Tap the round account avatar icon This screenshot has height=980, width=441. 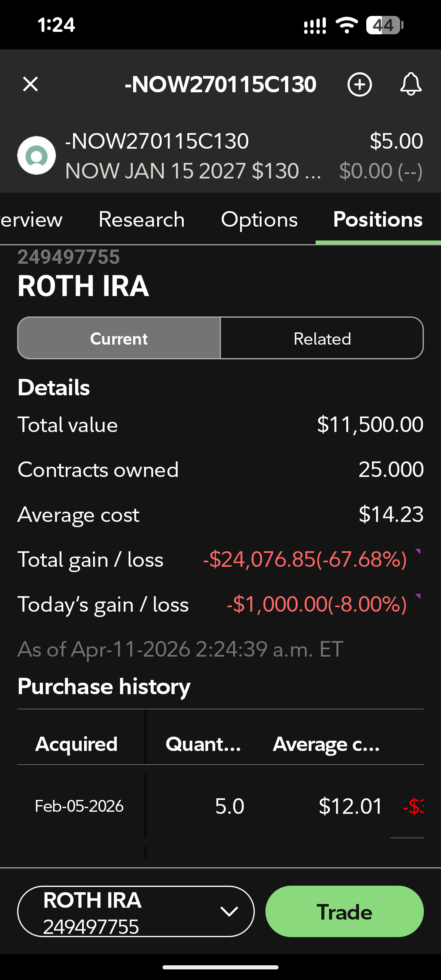coord(37,156)
